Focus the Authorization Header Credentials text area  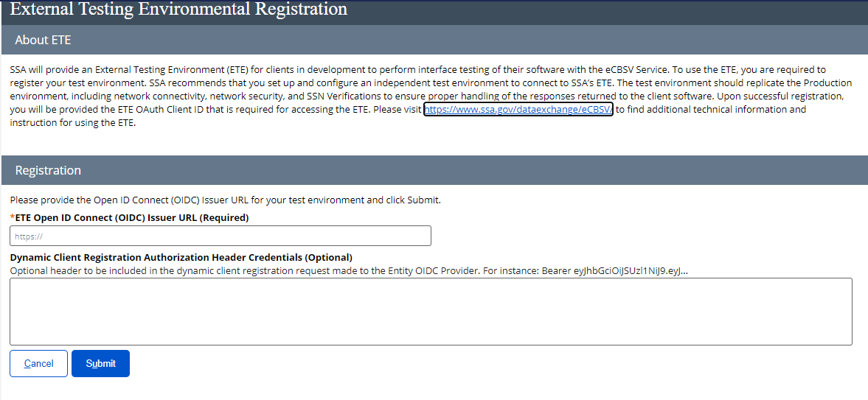click(431, 312)
